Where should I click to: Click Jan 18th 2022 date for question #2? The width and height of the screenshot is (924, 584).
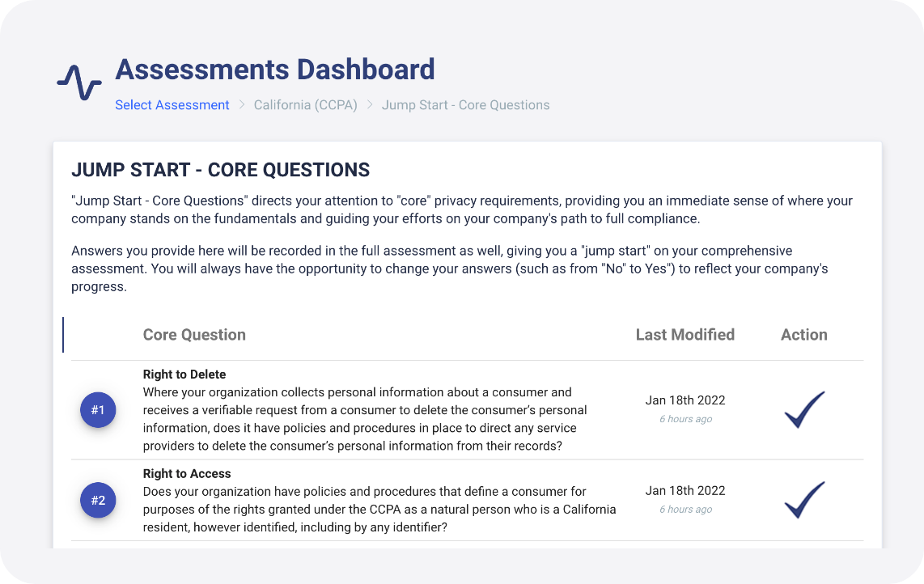pos(685,491)
